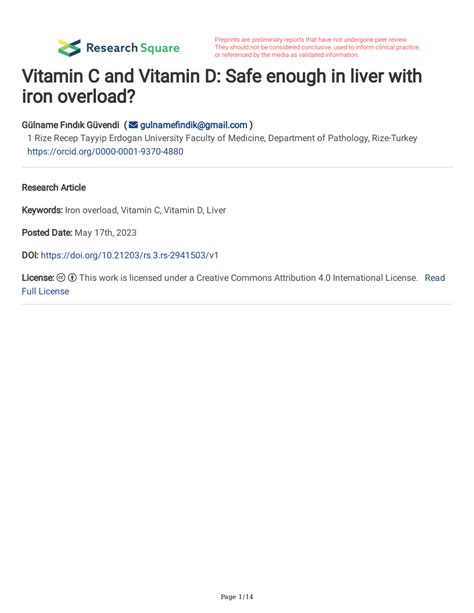
Task: Click the Creative Commons CC icon
Action: pos(61,278)
